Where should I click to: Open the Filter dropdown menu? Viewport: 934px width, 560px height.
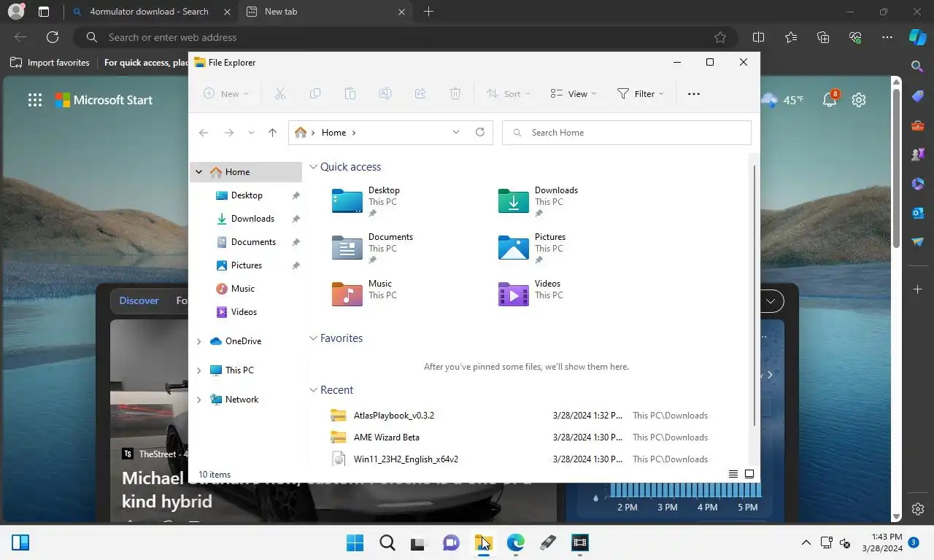640,93
